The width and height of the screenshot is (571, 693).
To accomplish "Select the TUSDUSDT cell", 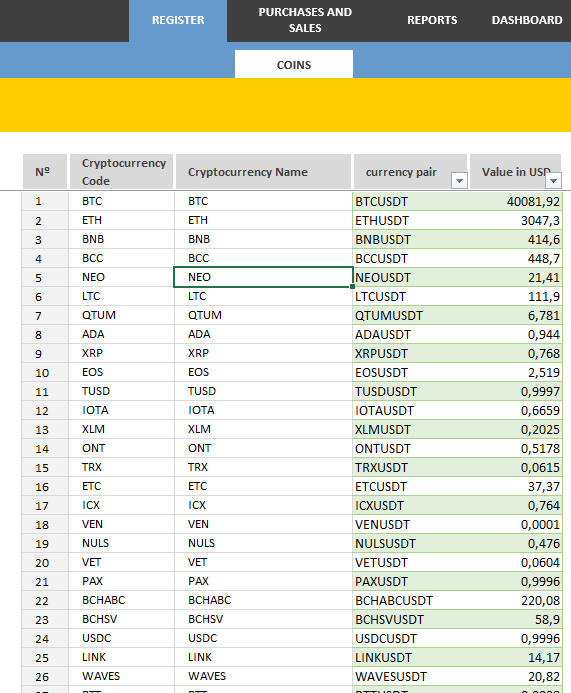I will [411, 392].
